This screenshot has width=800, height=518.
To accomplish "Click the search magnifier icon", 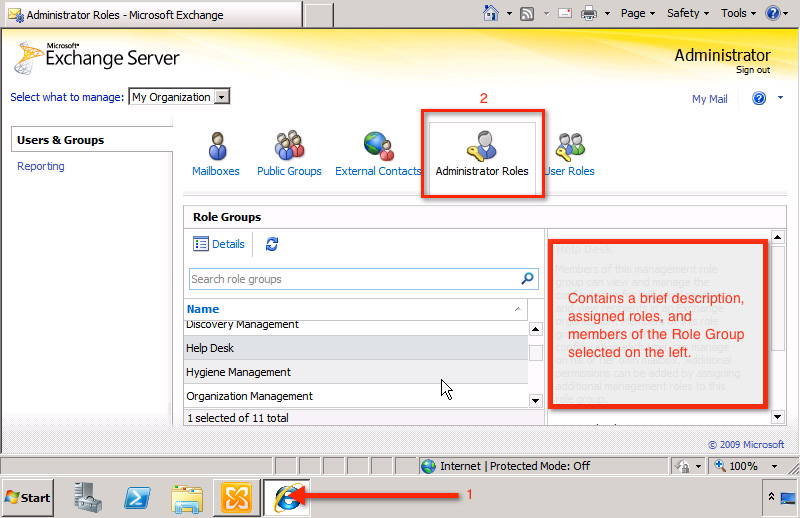I will pyautogui.click(x=527, y=279).
